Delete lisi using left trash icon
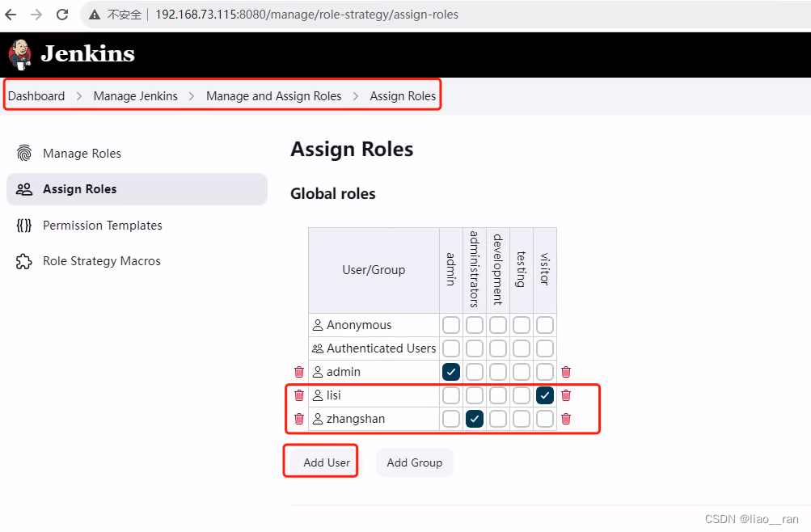This screenshot has width=811, height=532. [x=299, y=395]
